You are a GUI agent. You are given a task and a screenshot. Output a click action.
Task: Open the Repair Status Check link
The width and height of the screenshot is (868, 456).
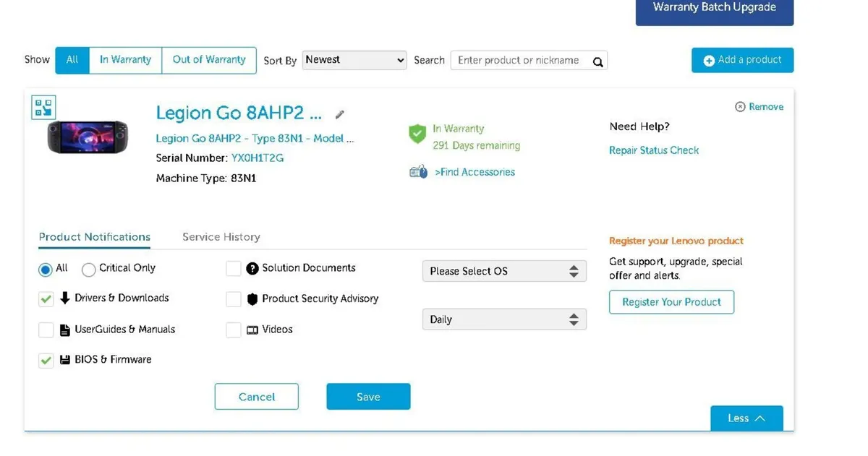click(x=654, y=150)
